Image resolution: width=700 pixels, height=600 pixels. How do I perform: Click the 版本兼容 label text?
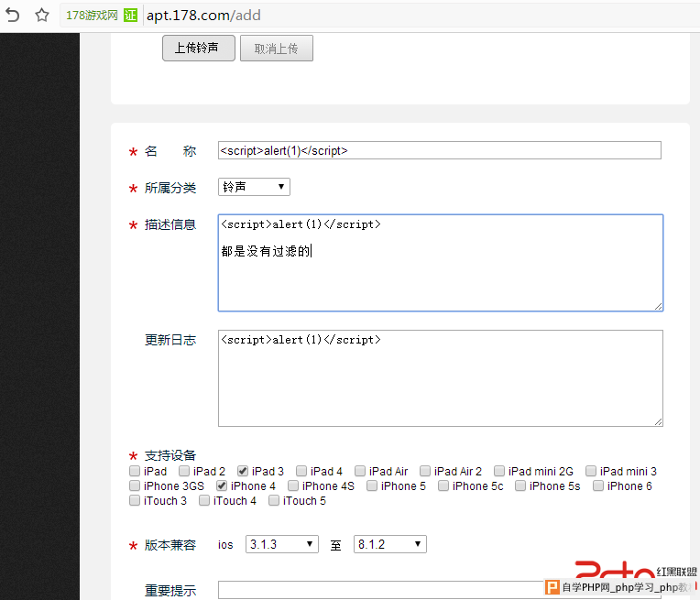point(170,545)
